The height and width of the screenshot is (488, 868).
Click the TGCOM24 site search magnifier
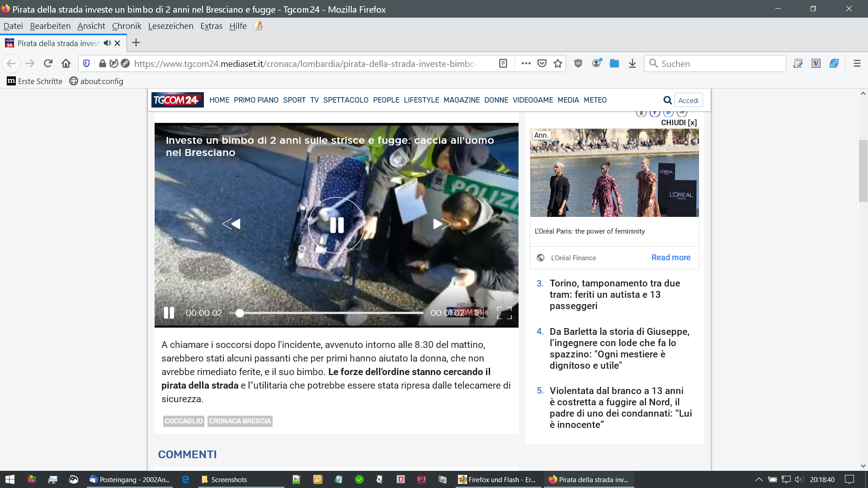click(x=667, y=100)
